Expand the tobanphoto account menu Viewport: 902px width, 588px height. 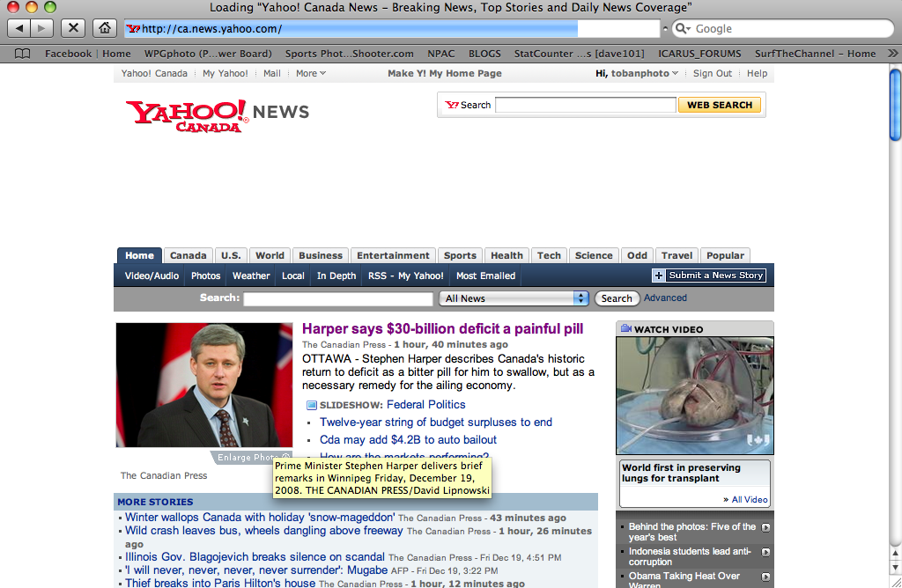[x=644, y=73]
